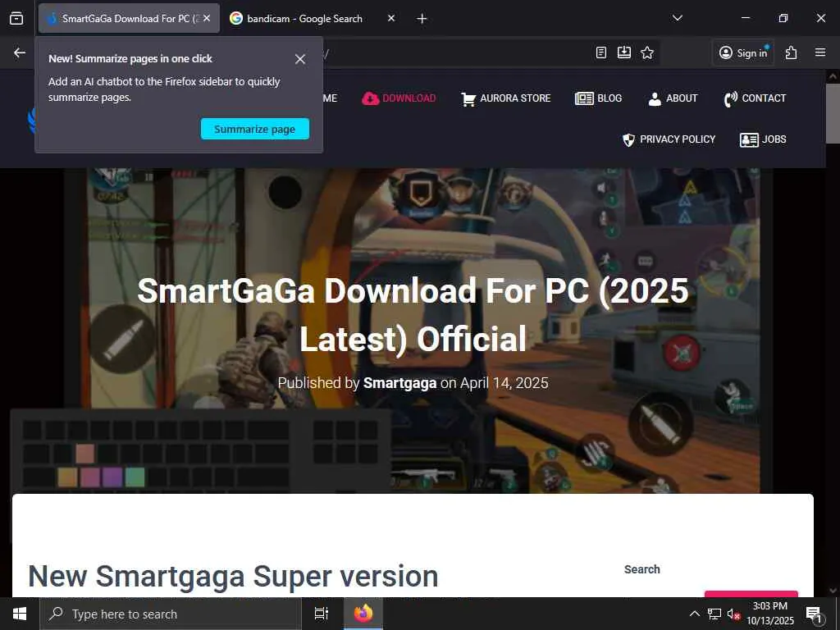Screen dimensions: 840x630
Task: Click the page vertical scrollbar thumb
Action: tap(833, 113)
